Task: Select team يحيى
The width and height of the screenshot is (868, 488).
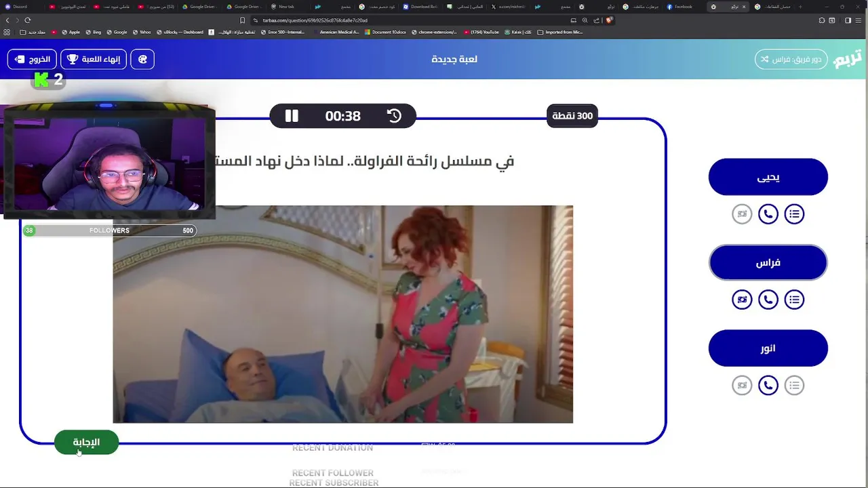Action: 768,177
